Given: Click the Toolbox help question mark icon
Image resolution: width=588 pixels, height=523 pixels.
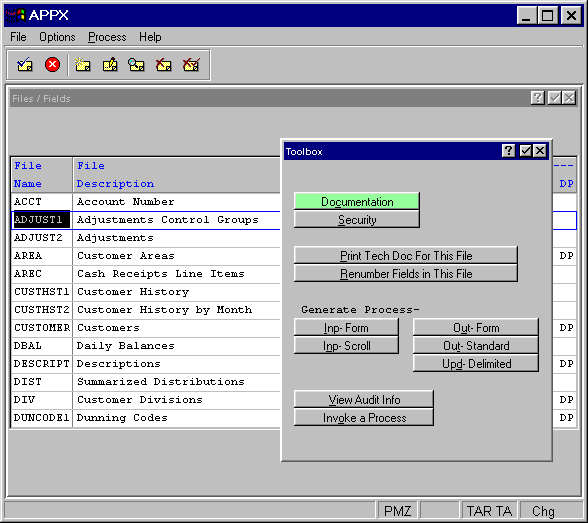Looking at the screenshot, I should pos(508,151).
